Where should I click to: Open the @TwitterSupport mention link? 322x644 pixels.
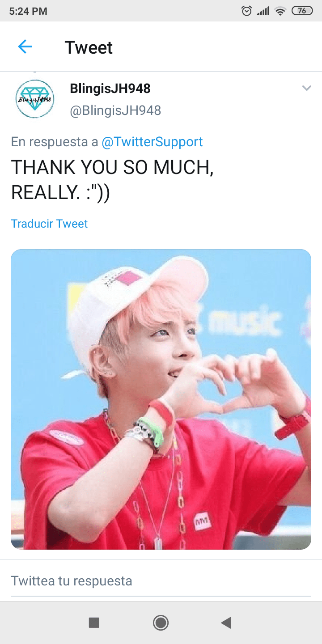coord(152,142)
